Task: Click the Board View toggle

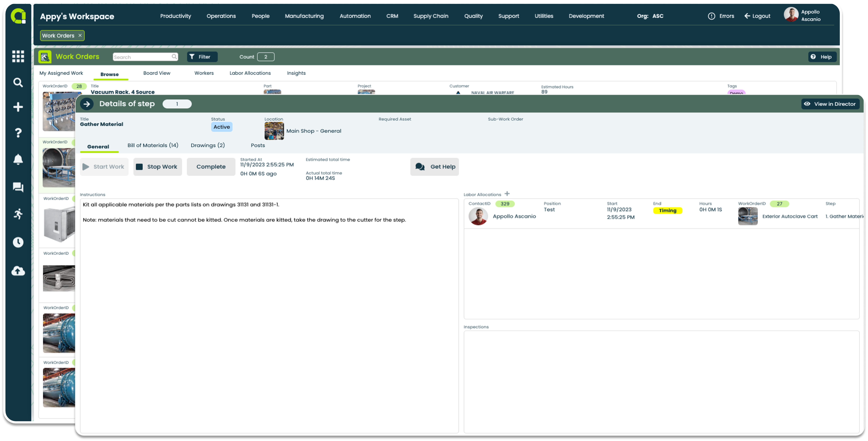Action: click(x=156, y=73)
